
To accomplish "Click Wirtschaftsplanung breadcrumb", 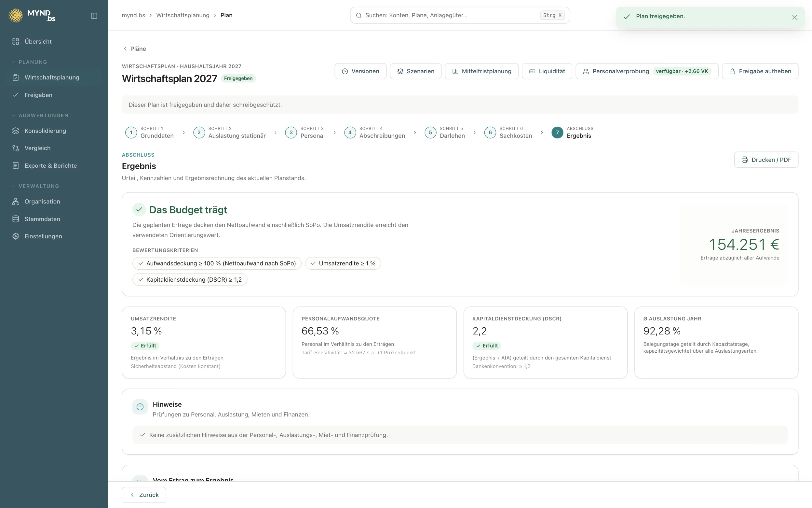I will (x=183, y=15).
